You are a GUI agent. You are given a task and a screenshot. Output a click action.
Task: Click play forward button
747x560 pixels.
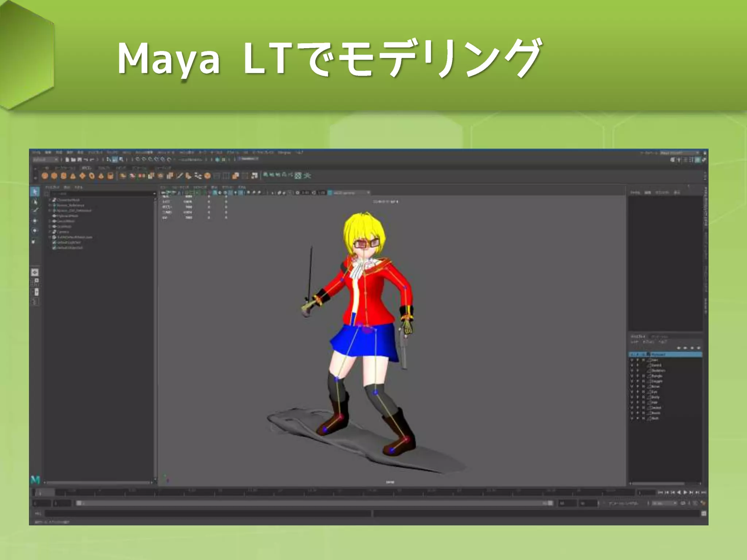(x=685, y=493)
